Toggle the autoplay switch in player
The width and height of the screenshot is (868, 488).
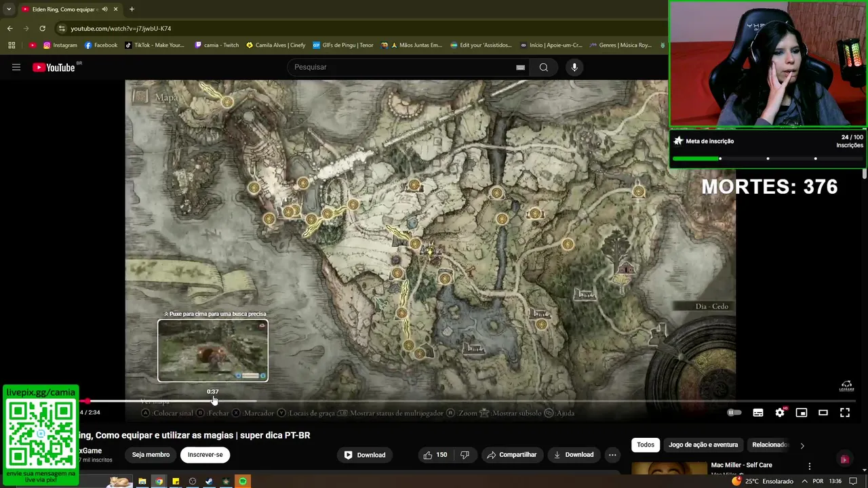(x=734, y=413)
